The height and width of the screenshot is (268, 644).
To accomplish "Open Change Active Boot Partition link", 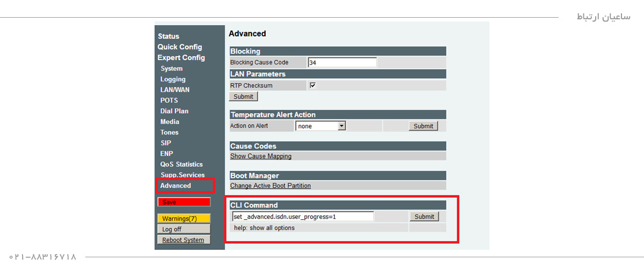I will 270,186.
